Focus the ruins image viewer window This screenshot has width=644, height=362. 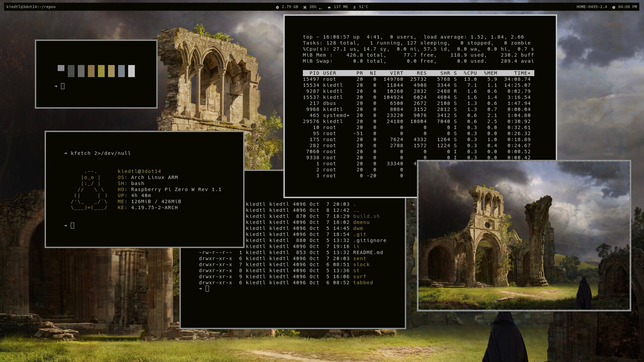pyautogui.click(x=524, y=236)
